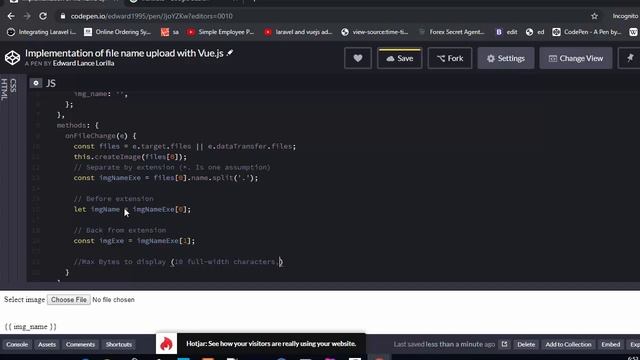Open the 'ed' bookmark
Viewport: 640px width, 360px height.
535,32
